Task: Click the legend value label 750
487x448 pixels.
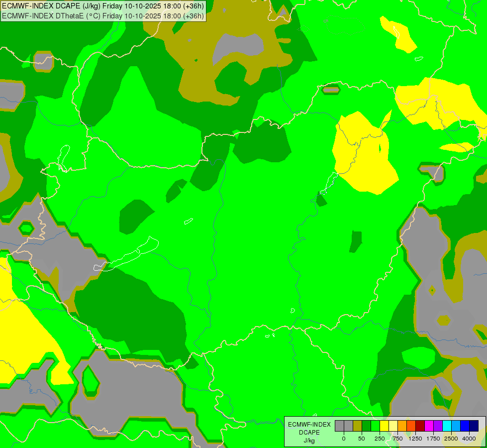Action: click(397, 439)
